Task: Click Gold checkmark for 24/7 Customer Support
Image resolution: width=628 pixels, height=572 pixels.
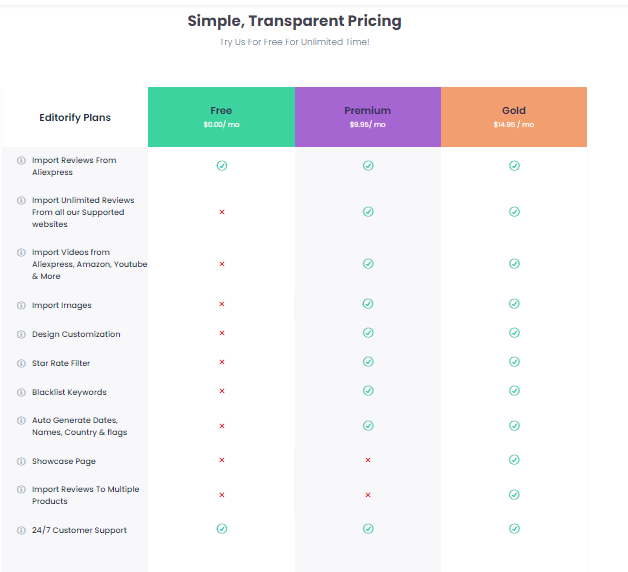Action: click(x=514, y=529)
